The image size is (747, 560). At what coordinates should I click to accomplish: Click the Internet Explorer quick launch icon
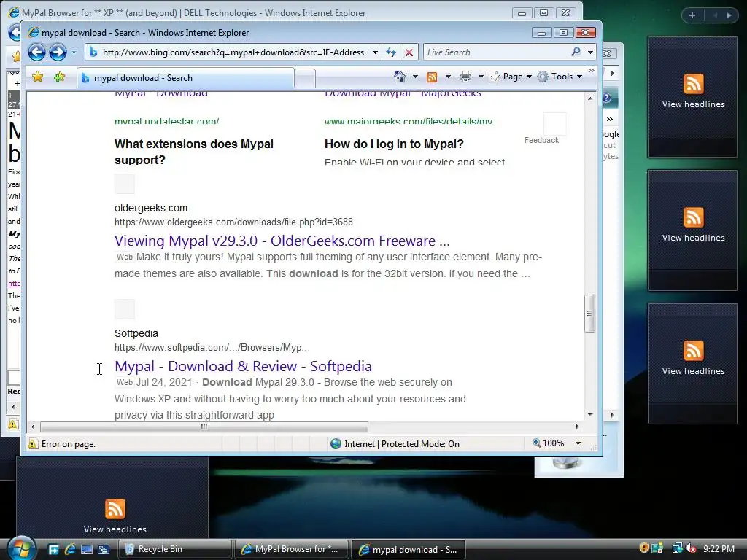click(x=70, y=549)
